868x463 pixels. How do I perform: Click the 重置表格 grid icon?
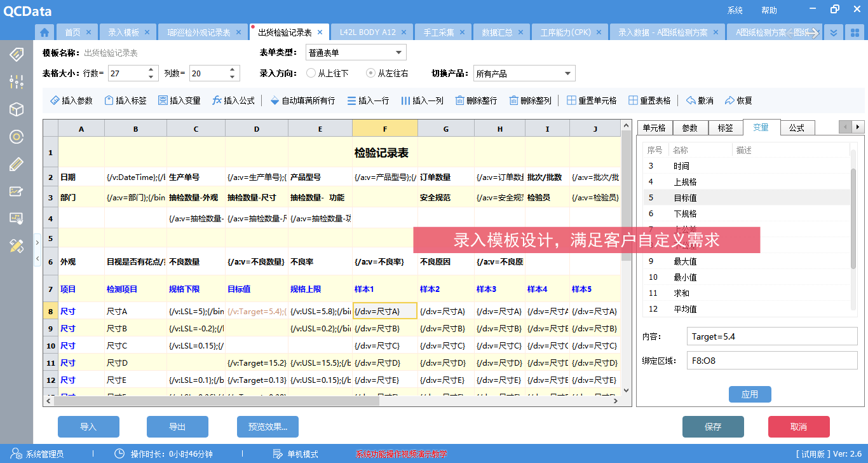tap(633, 100)
